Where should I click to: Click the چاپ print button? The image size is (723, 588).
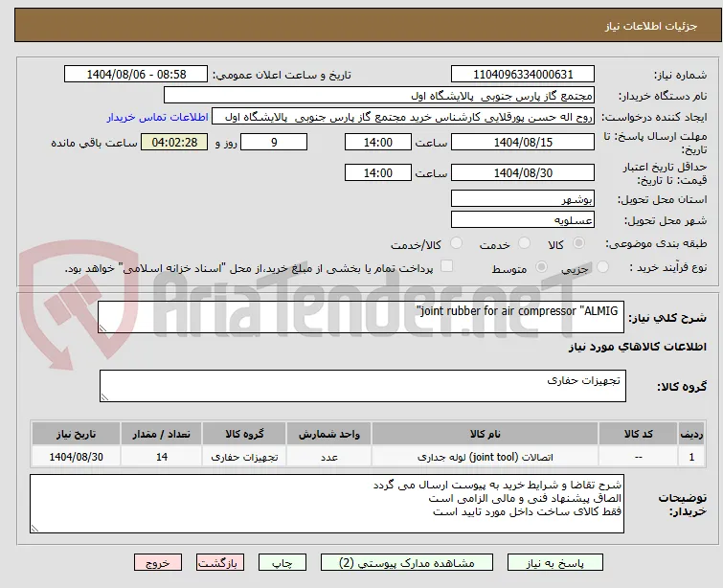tap(282, 563)
